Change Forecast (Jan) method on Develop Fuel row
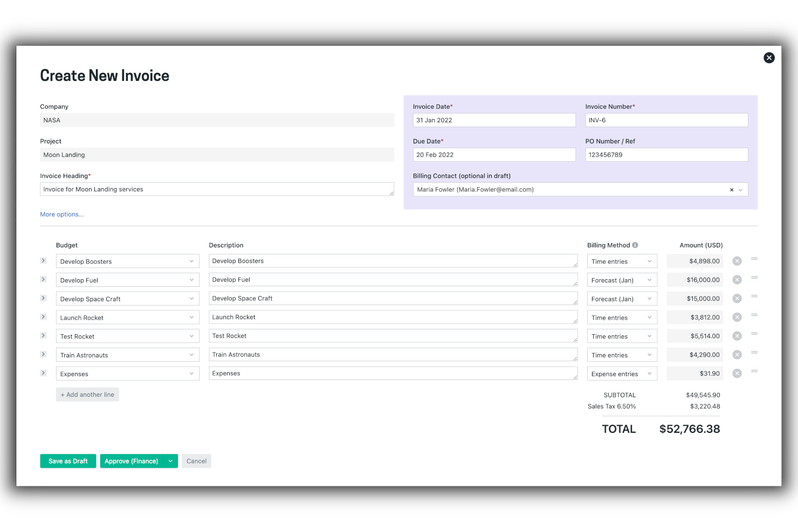Screen dimensions: 798x532 click(622, 280)
